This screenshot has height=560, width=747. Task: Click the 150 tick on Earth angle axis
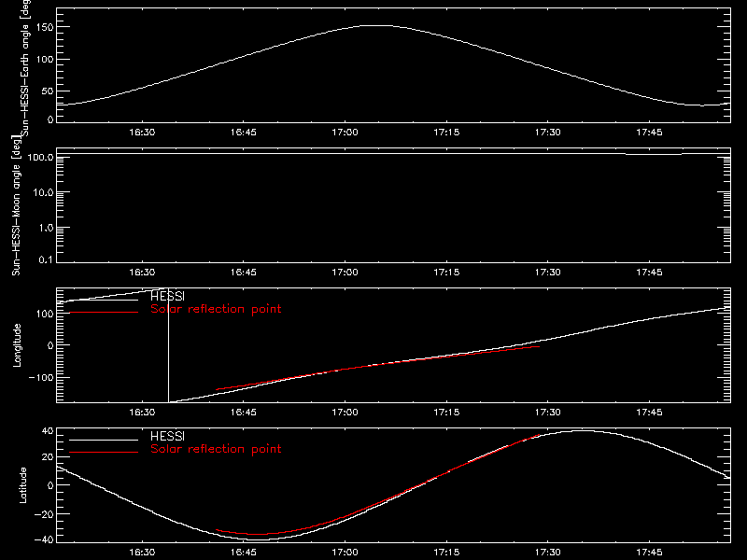(x=45, y=28)
